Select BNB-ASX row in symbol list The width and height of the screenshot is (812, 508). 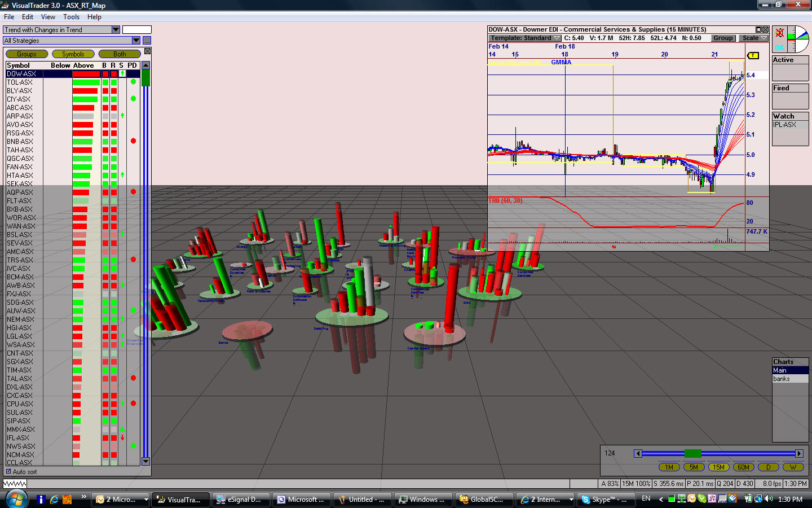pos(72,142)
